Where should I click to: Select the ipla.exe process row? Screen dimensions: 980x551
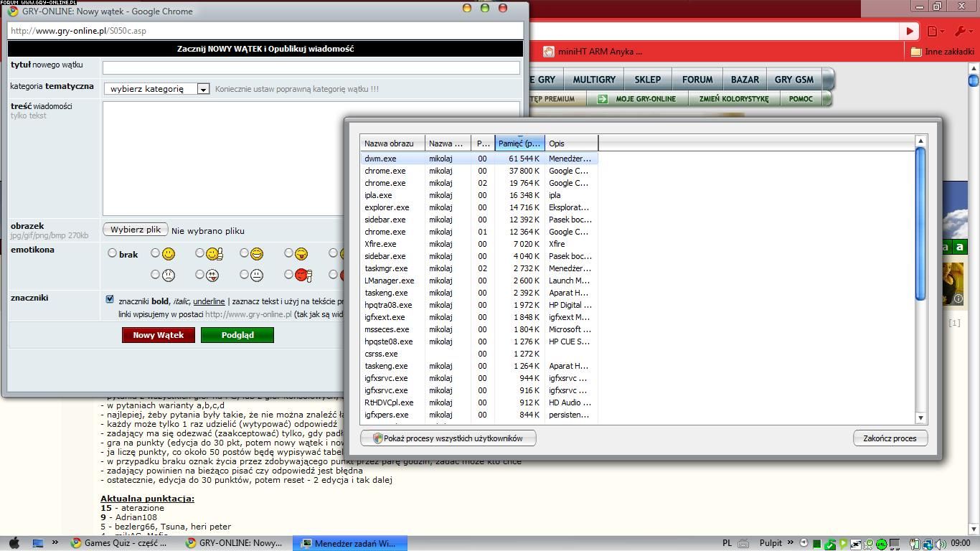(479, 195)
